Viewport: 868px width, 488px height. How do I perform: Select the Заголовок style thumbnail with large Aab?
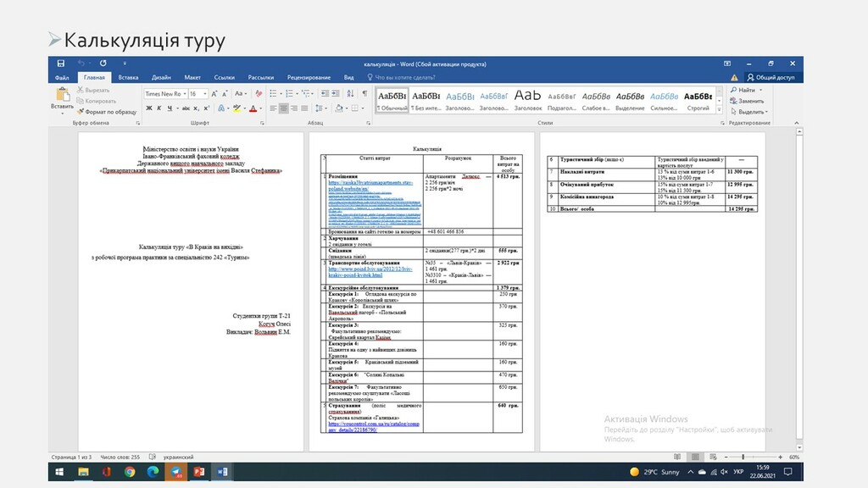tap(527, 100)
